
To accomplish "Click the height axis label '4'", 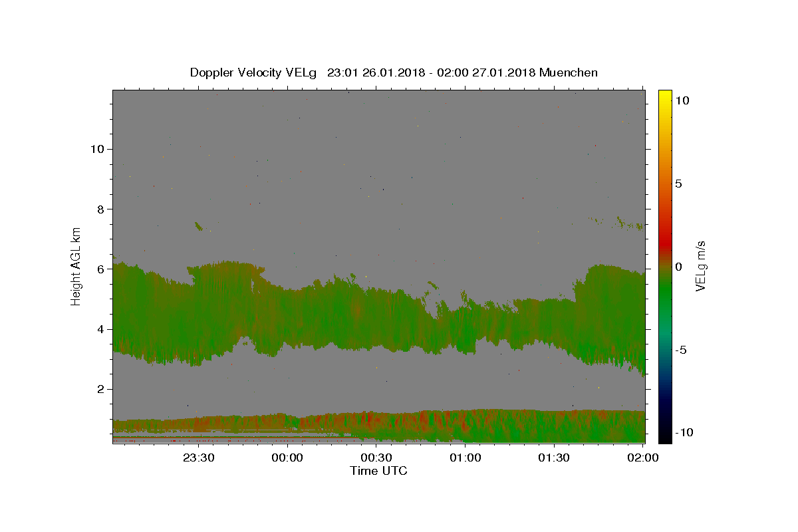I will pyautogui.click(x=99, y=329).
